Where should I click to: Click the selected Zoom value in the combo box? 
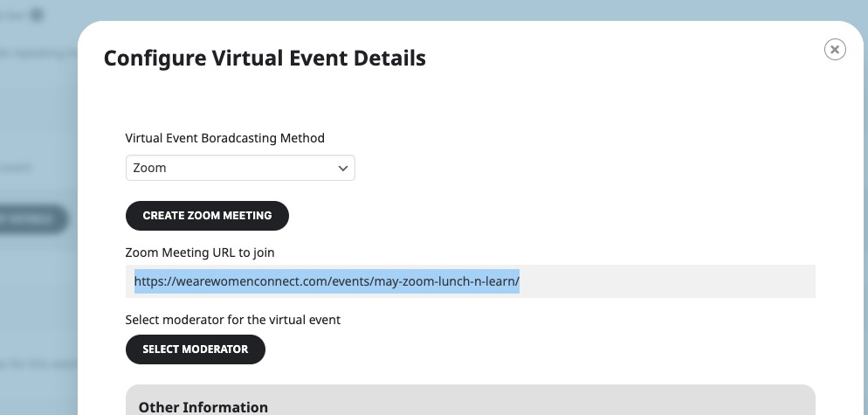pos(149,168)
